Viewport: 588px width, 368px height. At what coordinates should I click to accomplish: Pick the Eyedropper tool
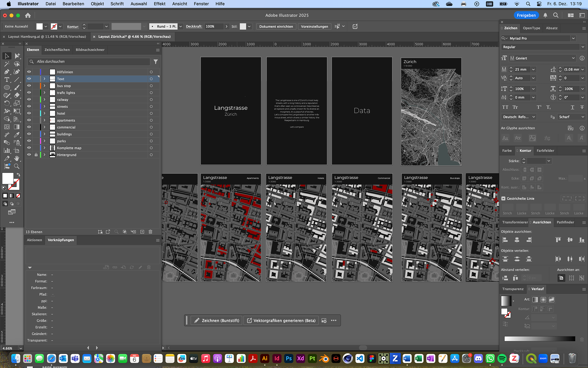pyautogui.click(x=17, y=135)
